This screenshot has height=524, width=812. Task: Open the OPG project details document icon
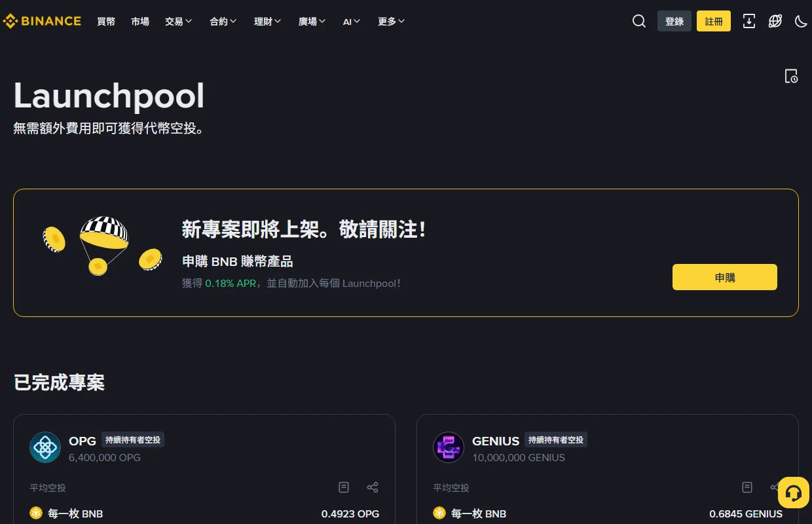pyautogui.click(x=344, y=487)
